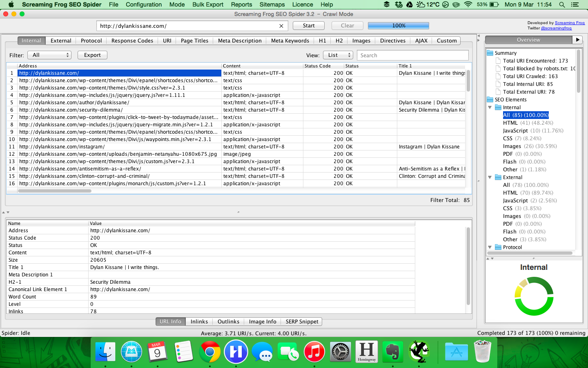Open the Sitemaps menu
Viewport: 588px width, 368px height.
pyautogui.click(x=272, y=4)
